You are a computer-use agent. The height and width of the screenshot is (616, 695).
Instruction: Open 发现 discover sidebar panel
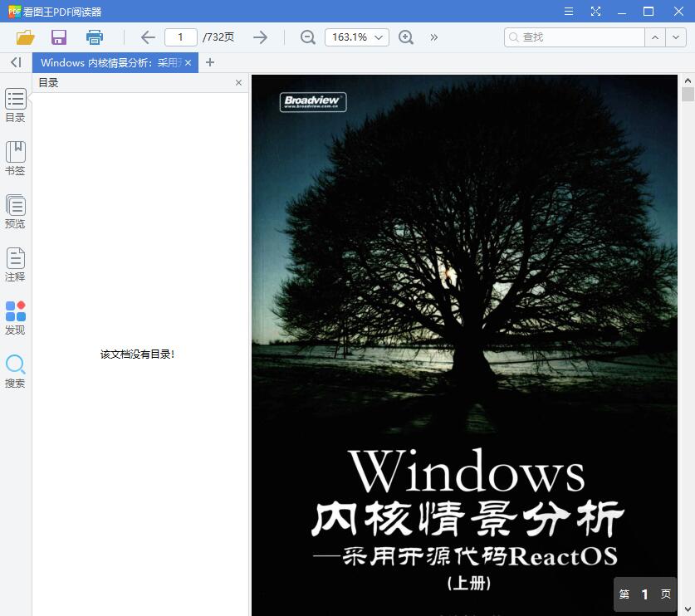tap(16, 318)
